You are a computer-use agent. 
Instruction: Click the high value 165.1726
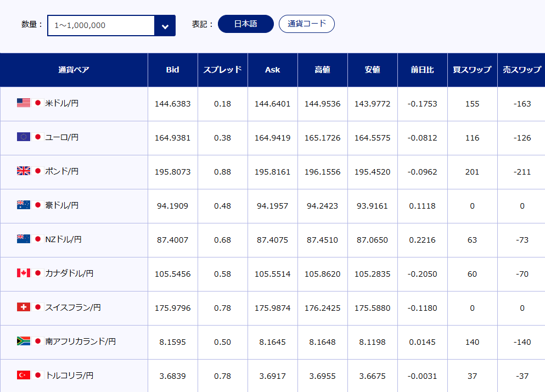point(323,138)
